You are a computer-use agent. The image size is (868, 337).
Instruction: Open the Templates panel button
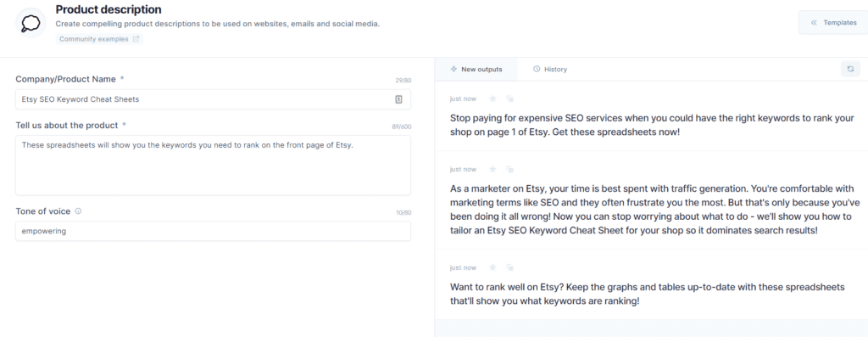(x=833, y=23)
